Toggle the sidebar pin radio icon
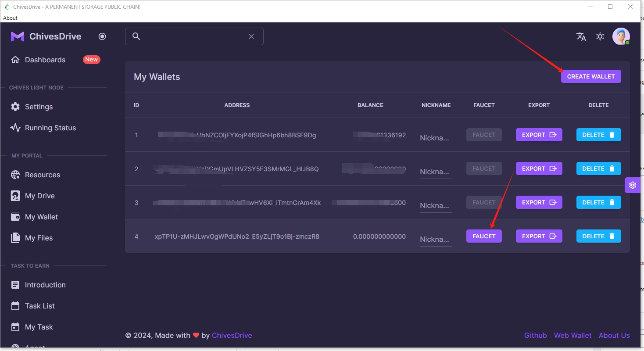This screenshot has width=644, height=351. tap(102, 36)
